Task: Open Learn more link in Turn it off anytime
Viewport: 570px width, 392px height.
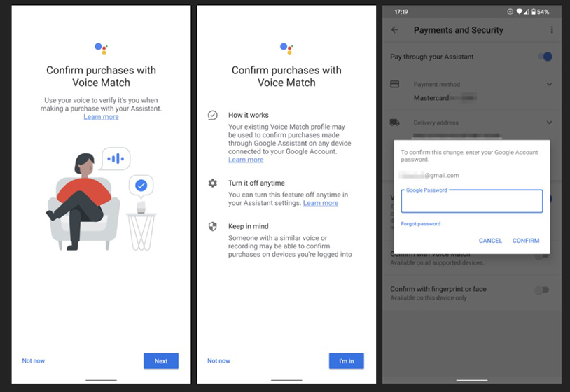Action: point(321,203)
